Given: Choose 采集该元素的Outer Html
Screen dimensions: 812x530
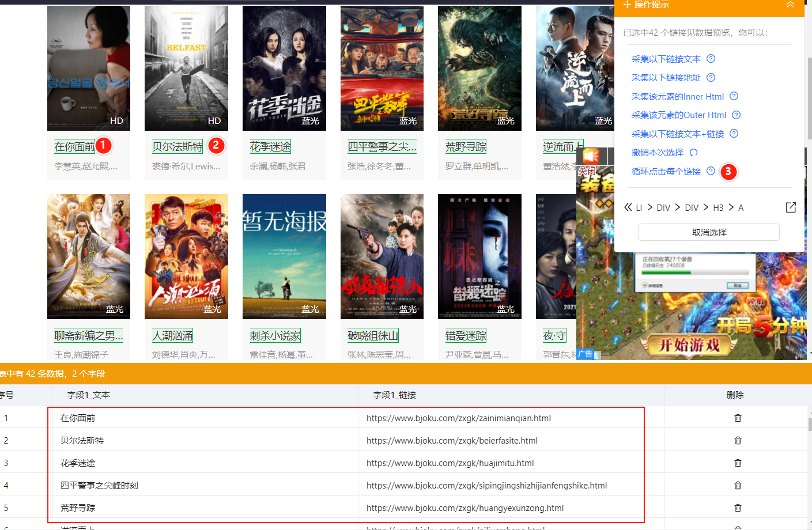Looking at the screenshot, I should [x=679, y=115].
